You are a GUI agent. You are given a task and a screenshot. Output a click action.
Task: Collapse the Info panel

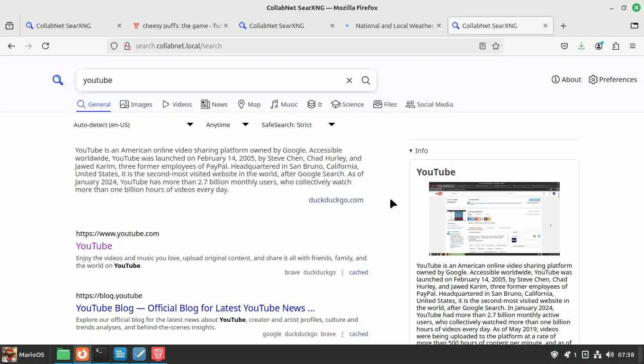pos(419,151)
